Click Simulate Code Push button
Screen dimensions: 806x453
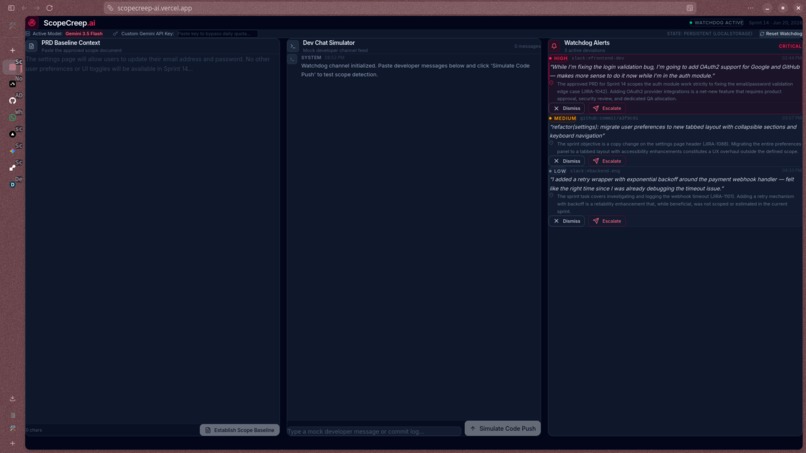point(503,428)
